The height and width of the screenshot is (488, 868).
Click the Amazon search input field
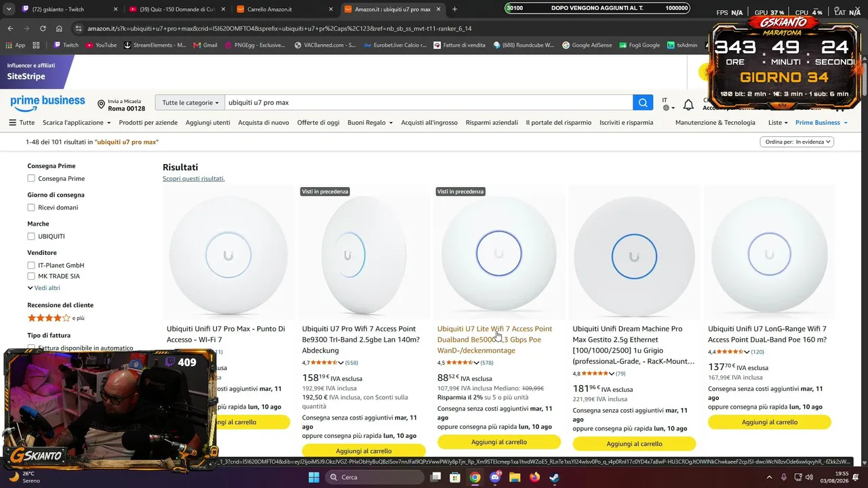tap(429, 102)
